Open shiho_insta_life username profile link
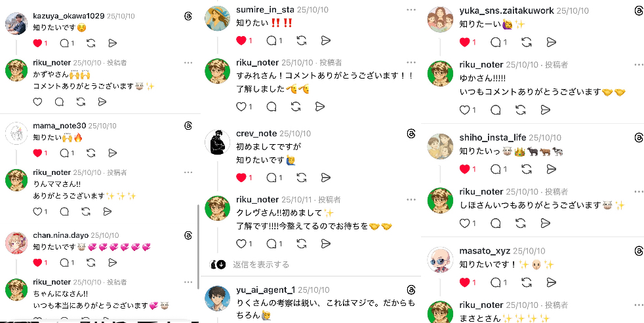The image size is (644, 323). click(493, 138)
